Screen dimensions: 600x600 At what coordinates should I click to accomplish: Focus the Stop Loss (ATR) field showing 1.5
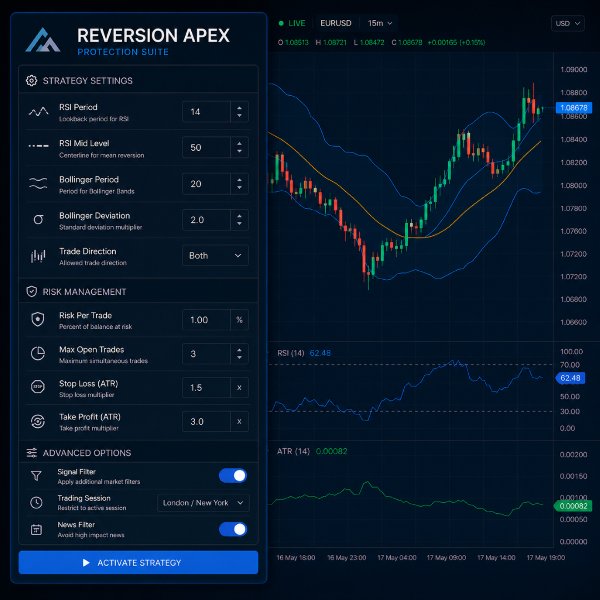pos(207,387)
